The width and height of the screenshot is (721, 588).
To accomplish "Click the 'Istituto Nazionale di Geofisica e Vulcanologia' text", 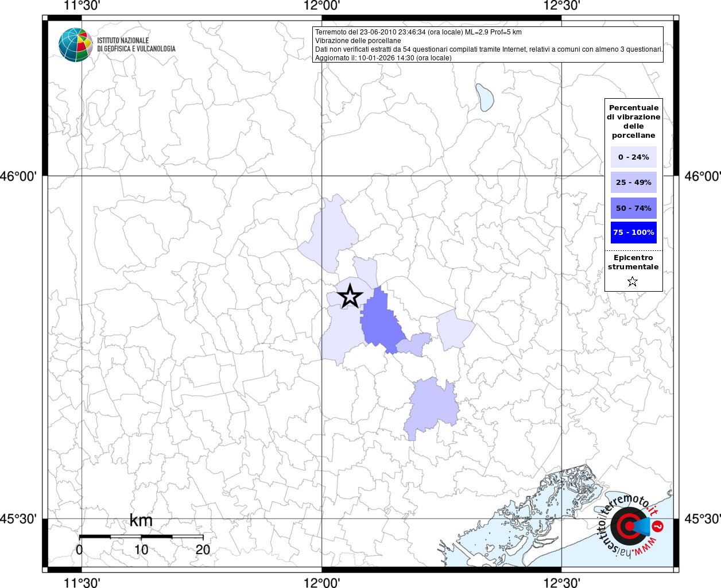I will tap(136, 45).
